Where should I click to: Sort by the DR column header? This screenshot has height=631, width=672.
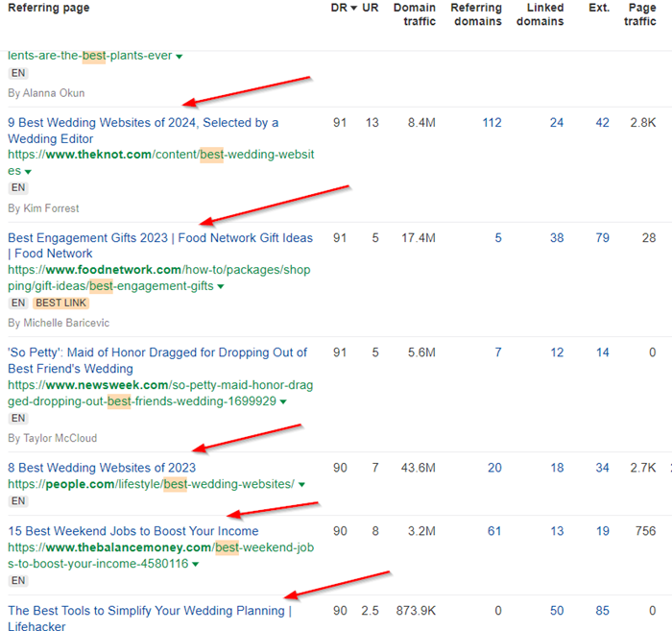pyautogui.click(x=344, y=8)
